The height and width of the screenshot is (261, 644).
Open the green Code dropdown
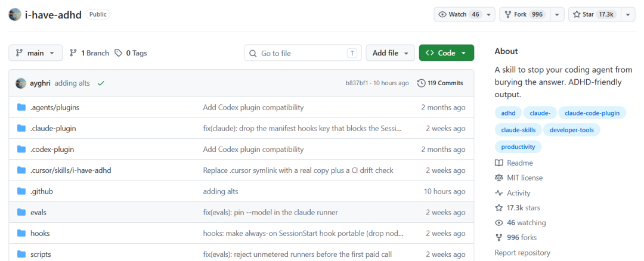pyautogui.click(x=447, y=53)
